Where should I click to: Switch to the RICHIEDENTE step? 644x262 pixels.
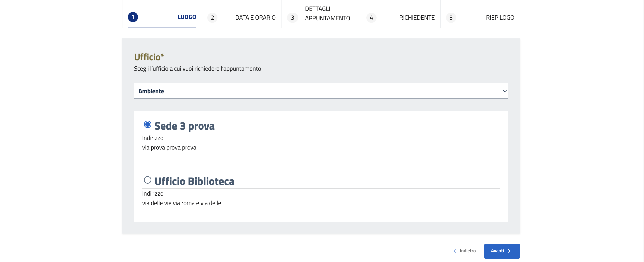point(417,18)
